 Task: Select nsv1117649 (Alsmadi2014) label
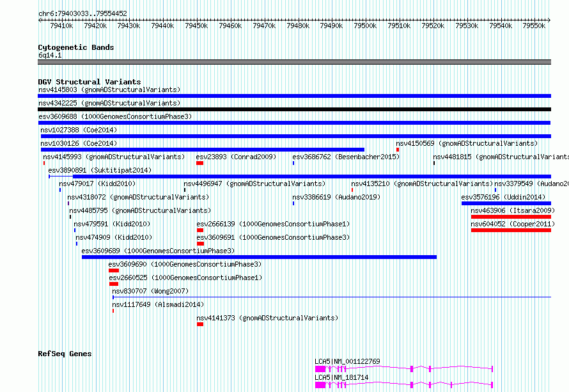coord(158,304)
